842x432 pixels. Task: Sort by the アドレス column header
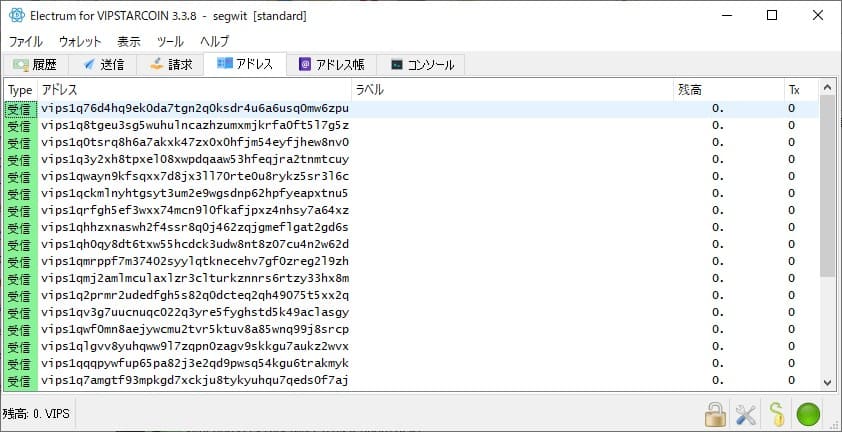(x=194, y=90)
